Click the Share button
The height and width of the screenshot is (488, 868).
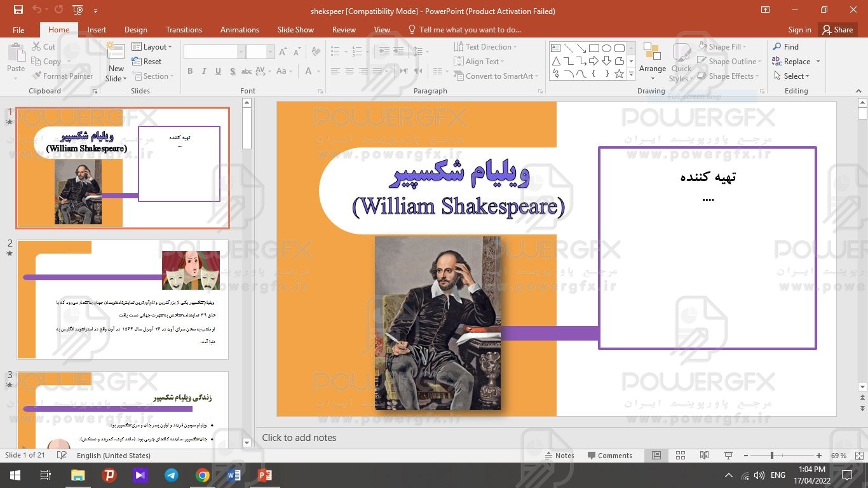pos(837,30)
